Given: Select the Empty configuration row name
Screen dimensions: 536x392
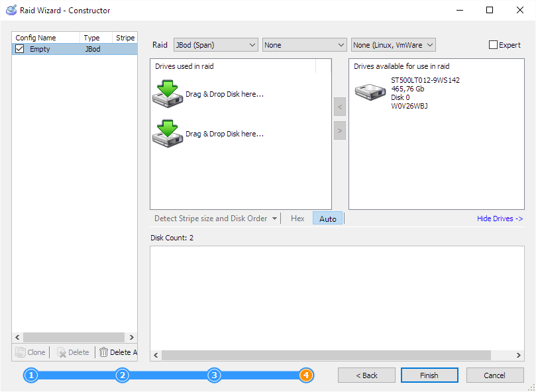Looking at the screenshot, I should (x=40, y=49).
